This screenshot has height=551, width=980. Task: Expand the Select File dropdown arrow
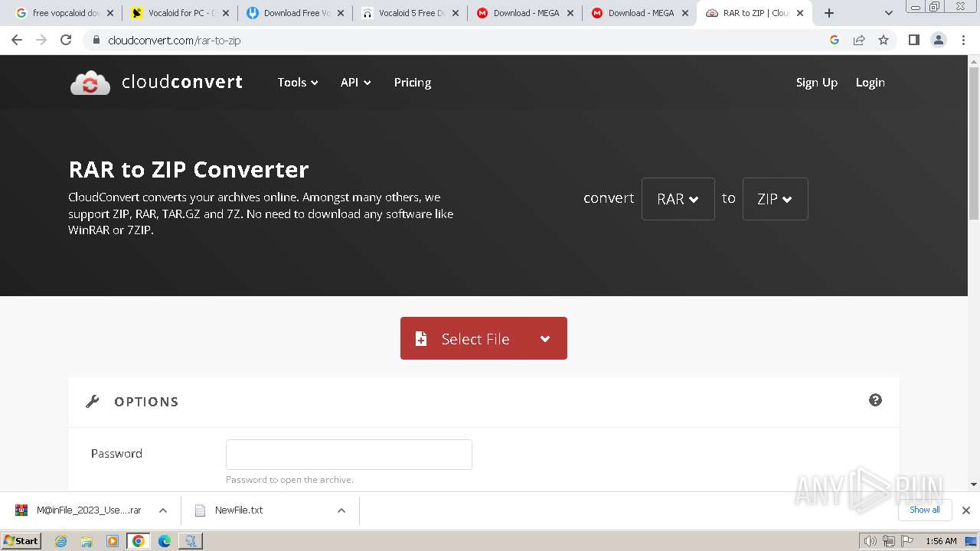click(545, 338)
